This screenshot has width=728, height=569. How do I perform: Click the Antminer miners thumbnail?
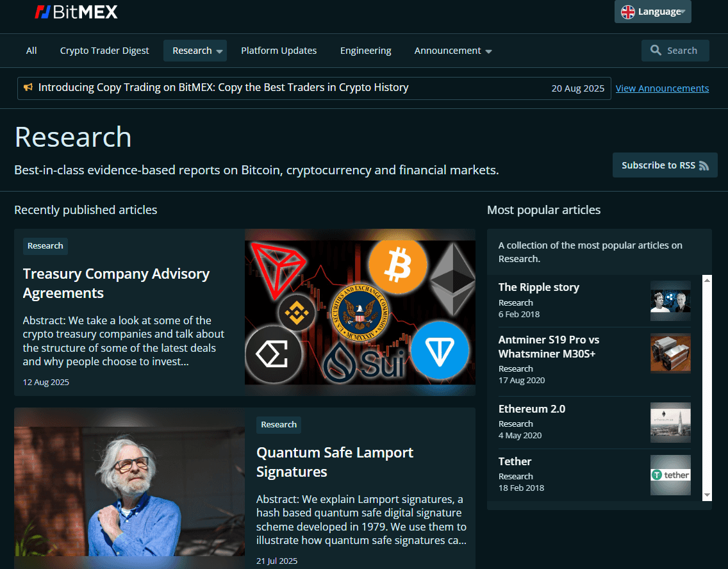click(670, 353)
